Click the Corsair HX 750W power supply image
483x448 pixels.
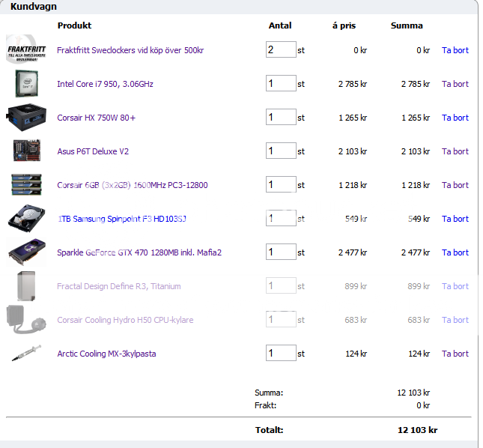(26, 117)
